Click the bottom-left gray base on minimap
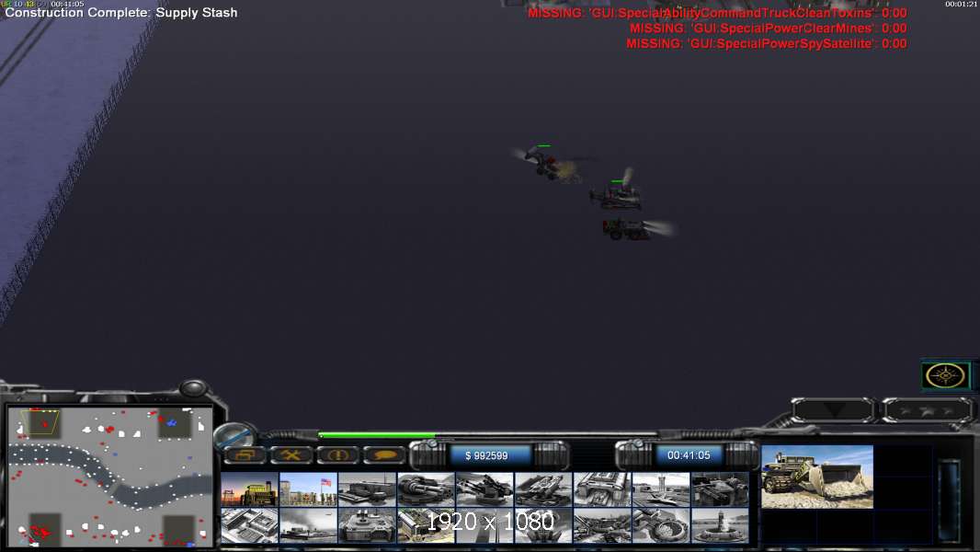 [x=45, y=529]
